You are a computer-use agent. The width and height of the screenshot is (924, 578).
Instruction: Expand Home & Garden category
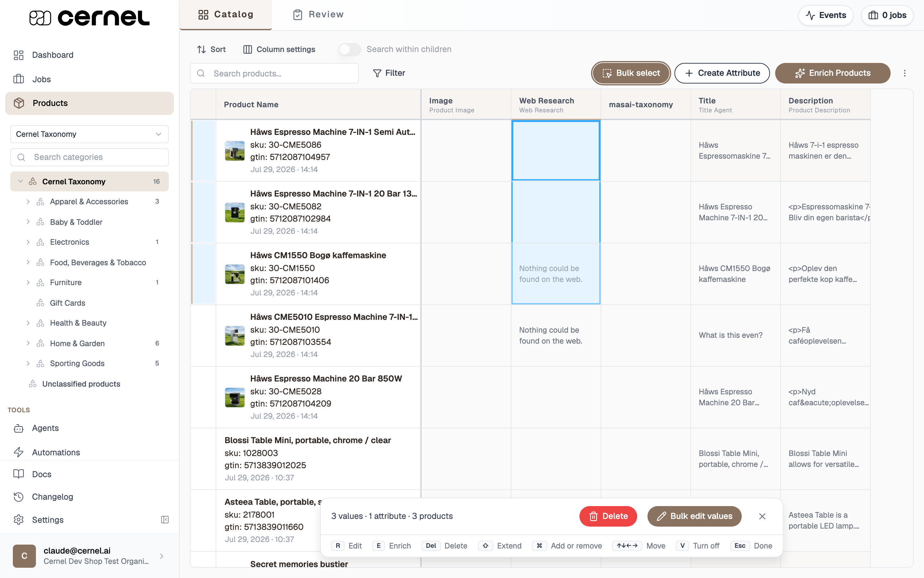(28, 343)
